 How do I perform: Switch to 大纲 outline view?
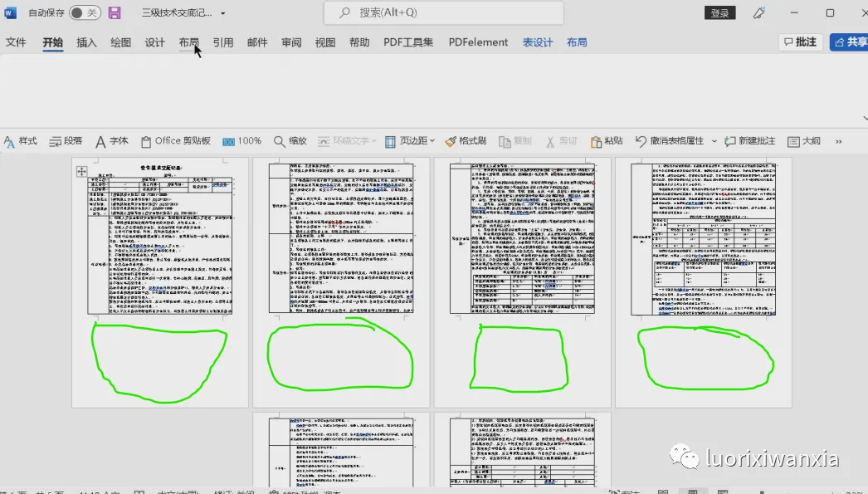pos(804,141)
